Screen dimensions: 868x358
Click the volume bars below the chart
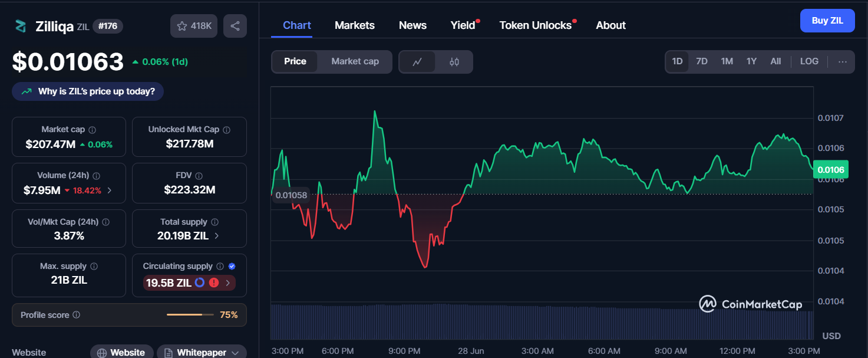pyautogui.click(x=542, y=322)
